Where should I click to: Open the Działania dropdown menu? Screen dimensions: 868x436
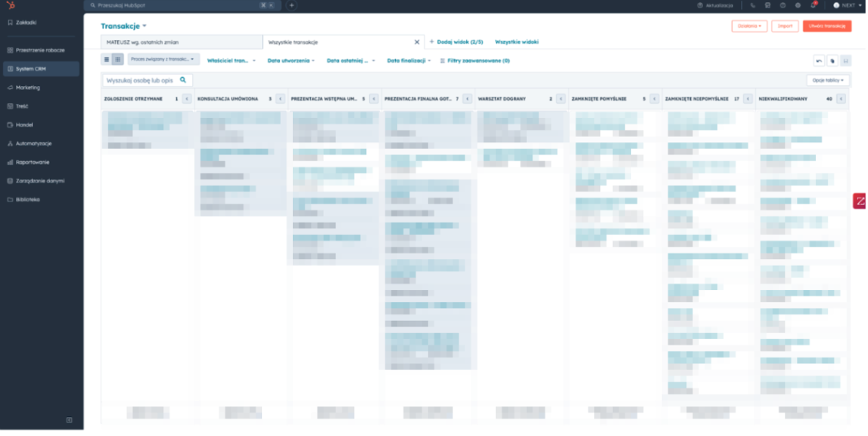[749, 26]
